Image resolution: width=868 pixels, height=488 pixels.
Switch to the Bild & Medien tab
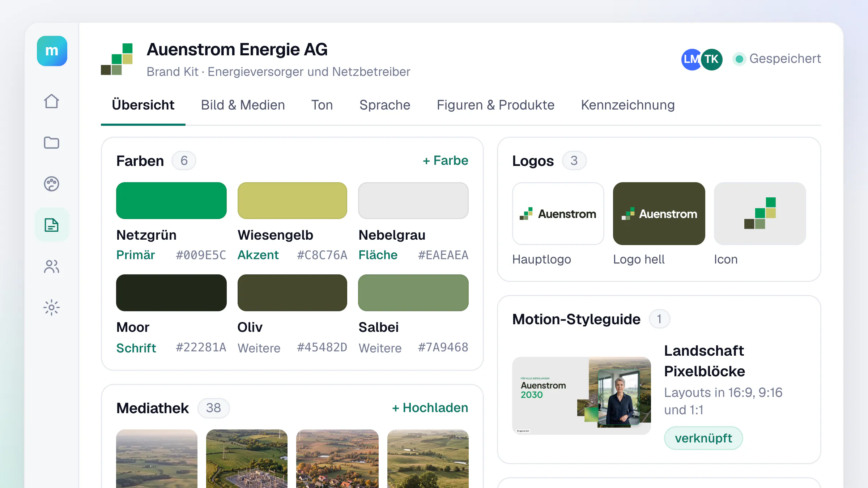click(243, 105)
